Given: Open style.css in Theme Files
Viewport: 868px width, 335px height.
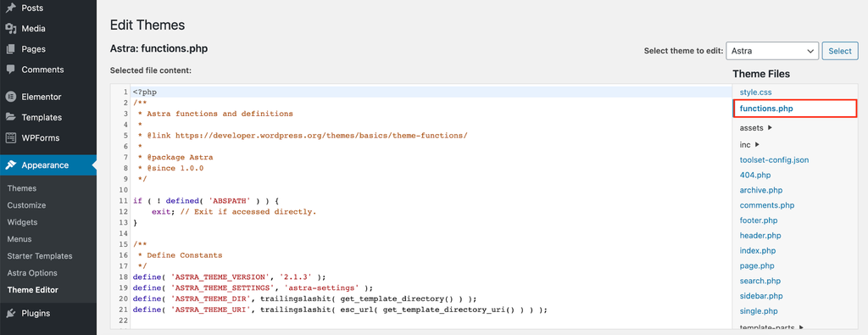Looking at the screenshot, I should 755,92.
